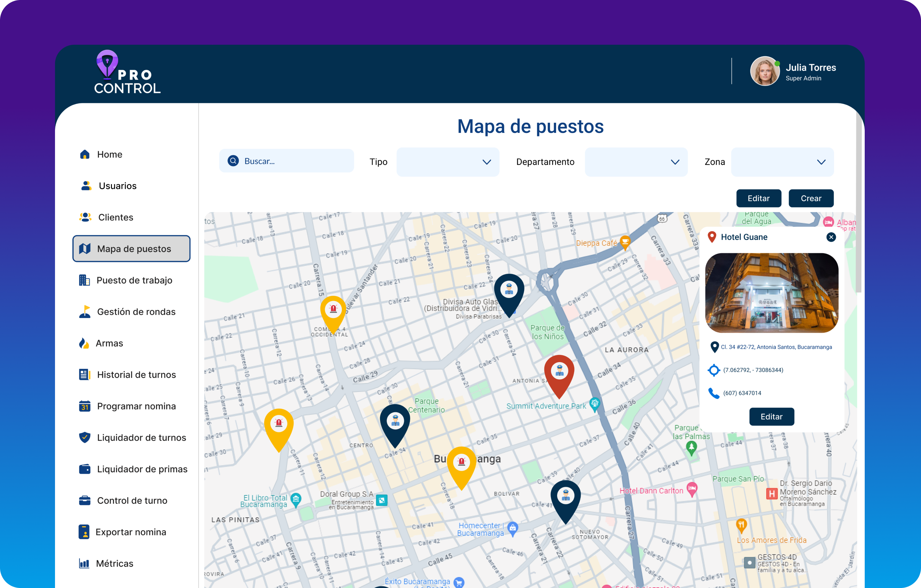Click the Editar button above the map

click(759, 198)
